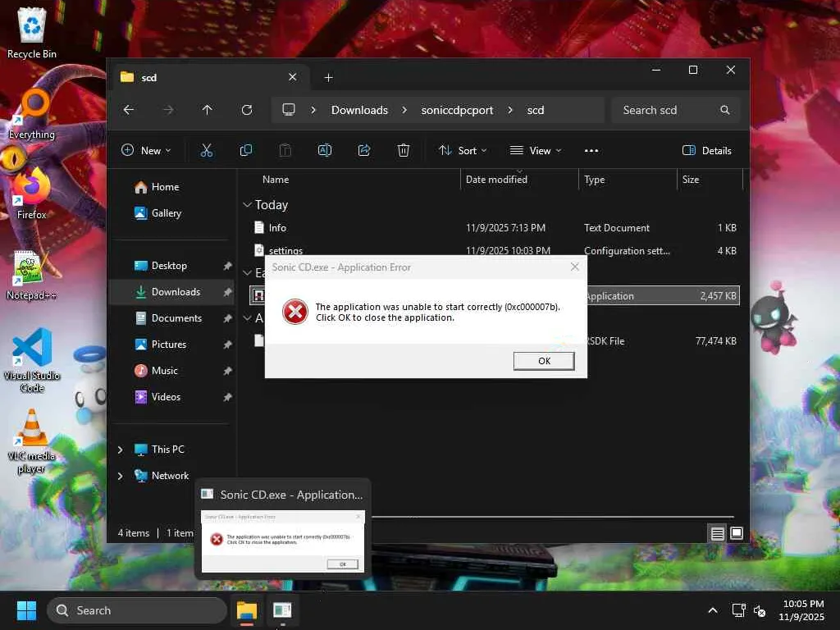Open the View layout dropdown
This screenshot has height=630, width=840.
coord(536,151)
